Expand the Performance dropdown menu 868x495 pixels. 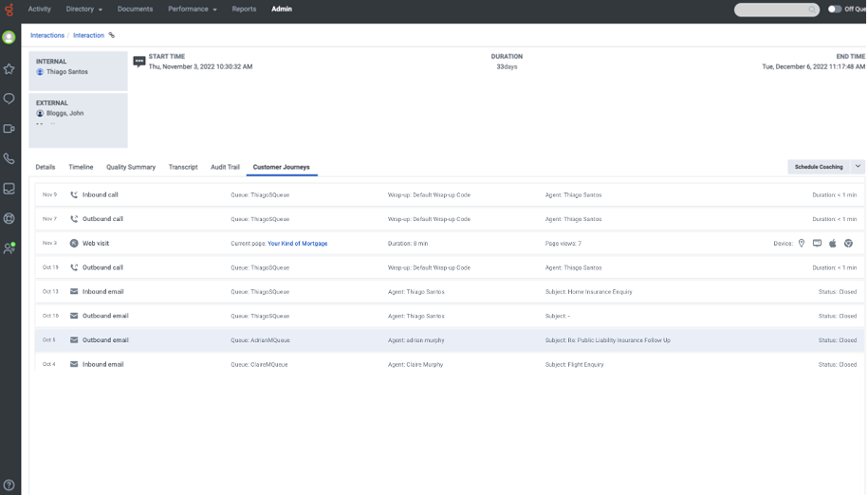tap(193, 9)
